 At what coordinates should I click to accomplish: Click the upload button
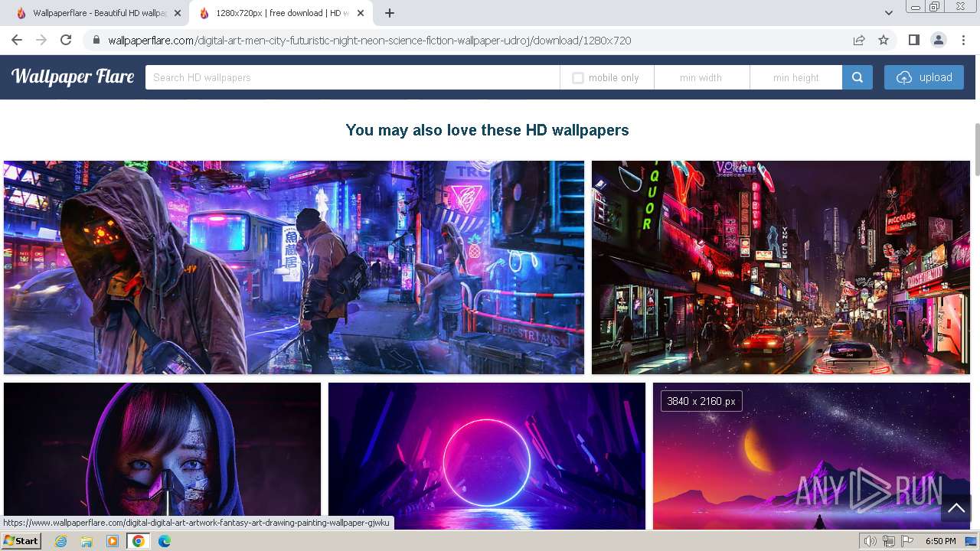point(924,77)
